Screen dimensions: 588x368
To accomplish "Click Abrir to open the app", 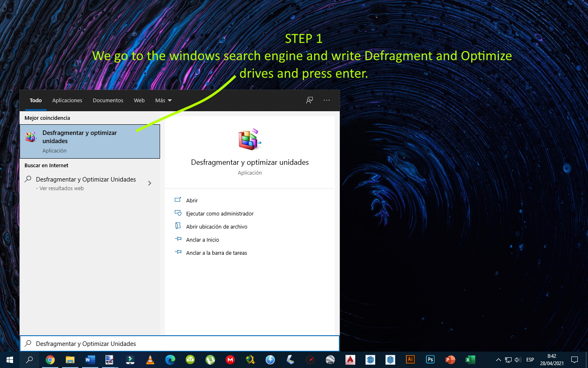I will (x=192, y=200).
